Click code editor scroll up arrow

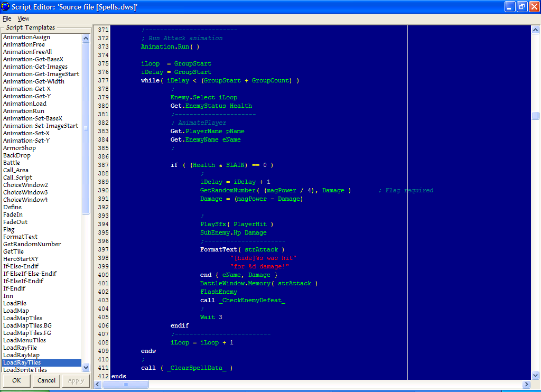535,30
